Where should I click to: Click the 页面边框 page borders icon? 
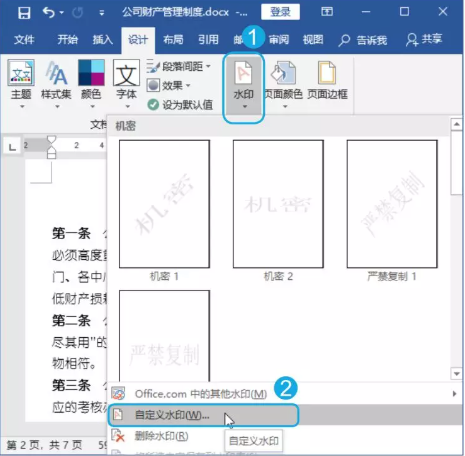(327, 72)
